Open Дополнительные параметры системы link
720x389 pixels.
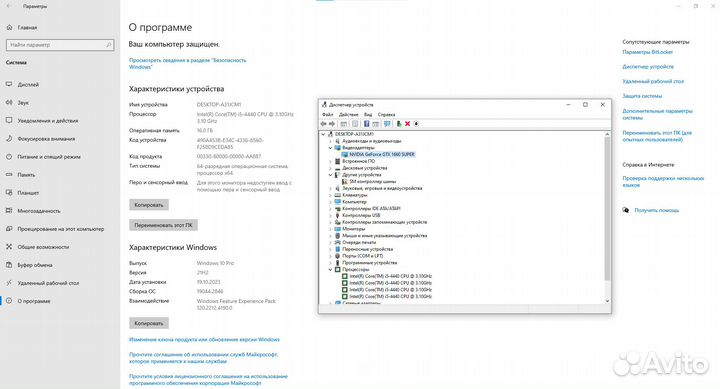(x=657, y=114)
